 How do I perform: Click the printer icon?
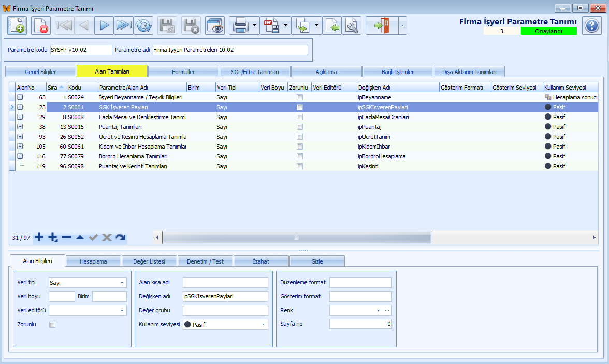[241, 25]
